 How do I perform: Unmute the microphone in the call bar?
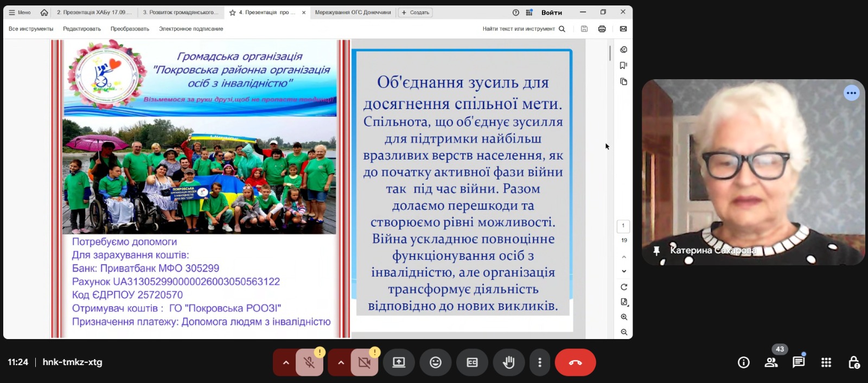(309, 363)
